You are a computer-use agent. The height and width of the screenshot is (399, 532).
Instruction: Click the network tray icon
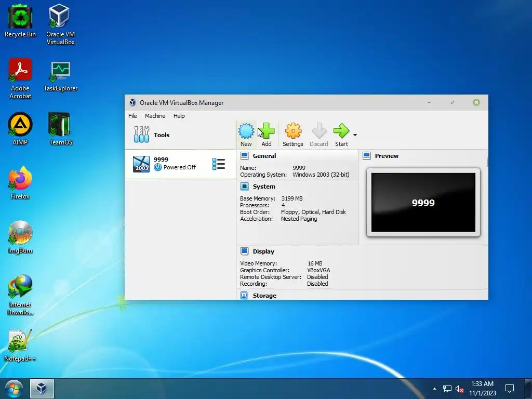447,389
